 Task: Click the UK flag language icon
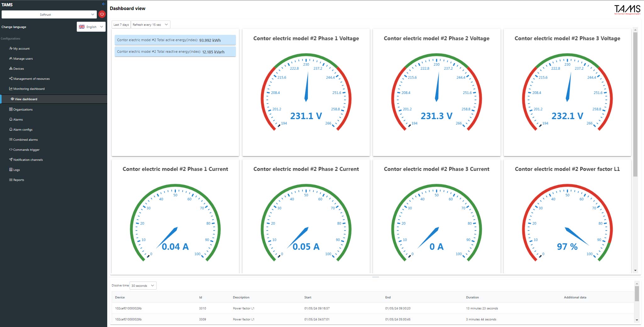82,27
